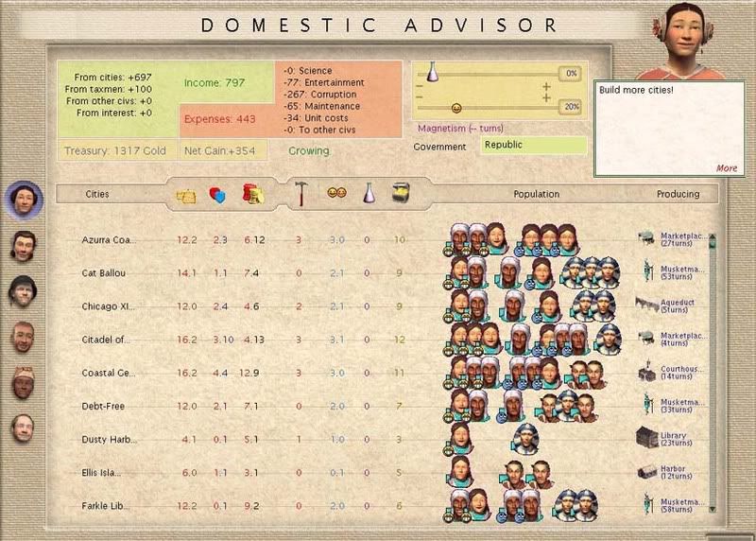Viewport: 756px width, 541px height.
Task: Click the Harbor (12turns) production label
Action: [676, 473]
